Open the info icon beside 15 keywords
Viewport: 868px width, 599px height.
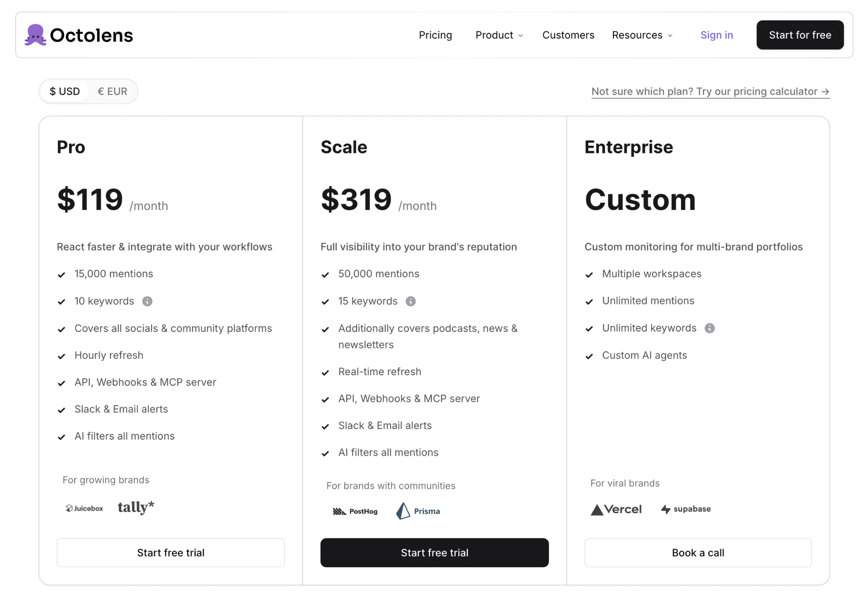411,301
